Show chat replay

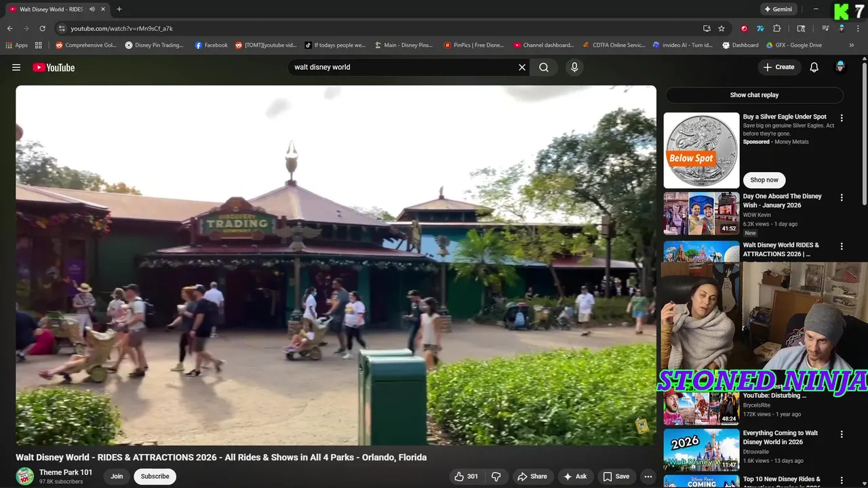[754, 95]
